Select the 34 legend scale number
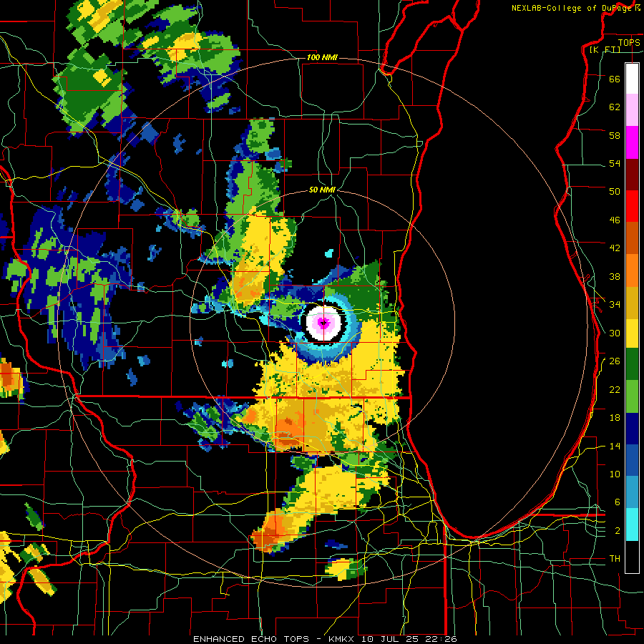 click(x=615, y=304)
